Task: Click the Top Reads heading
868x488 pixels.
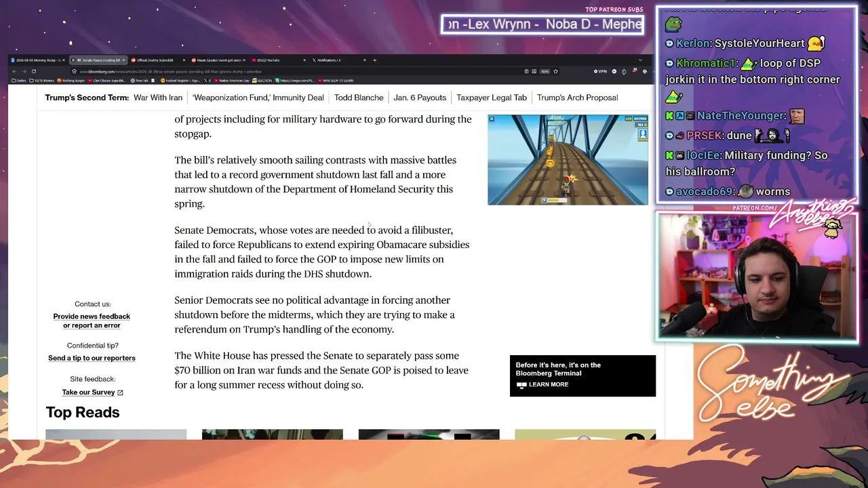Action: pos(83,412)
